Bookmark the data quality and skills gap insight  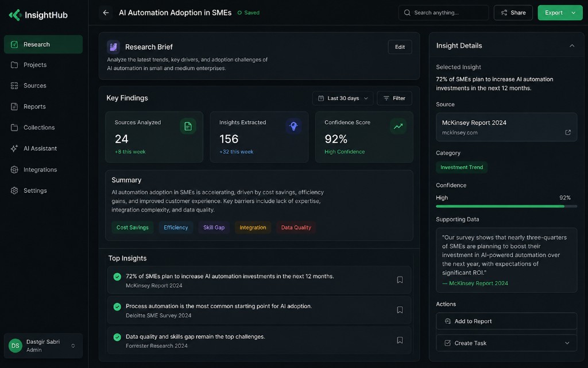coord(400,340)
